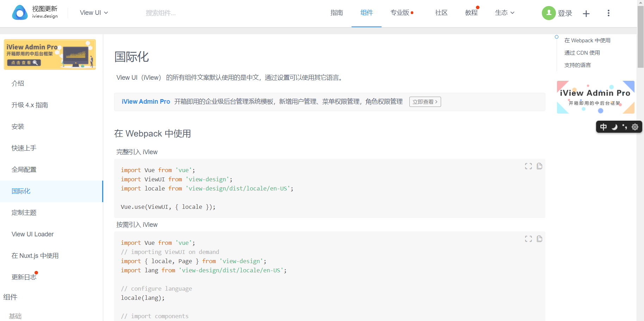Viewport: 644px width, 321px height.
Task: Jump to 支持的语言 anchor
Action: (x=577, y=65)
